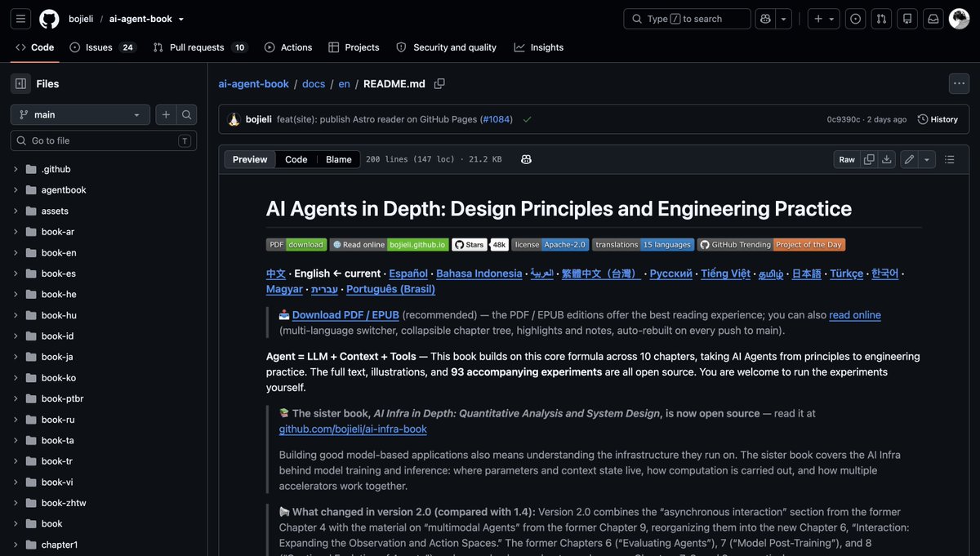
Task: Open file History
Action: coord(938,119)
